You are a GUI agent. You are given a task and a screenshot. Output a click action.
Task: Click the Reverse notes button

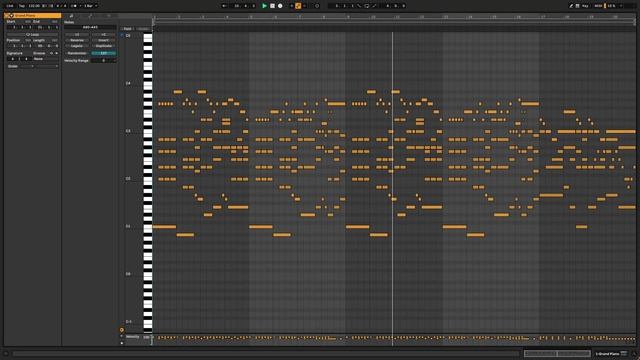77,40
